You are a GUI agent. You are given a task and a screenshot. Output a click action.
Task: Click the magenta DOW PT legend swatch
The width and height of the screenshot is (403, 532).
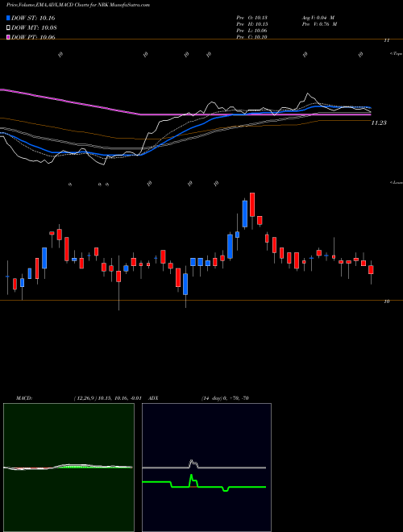[x=9, y=37]
